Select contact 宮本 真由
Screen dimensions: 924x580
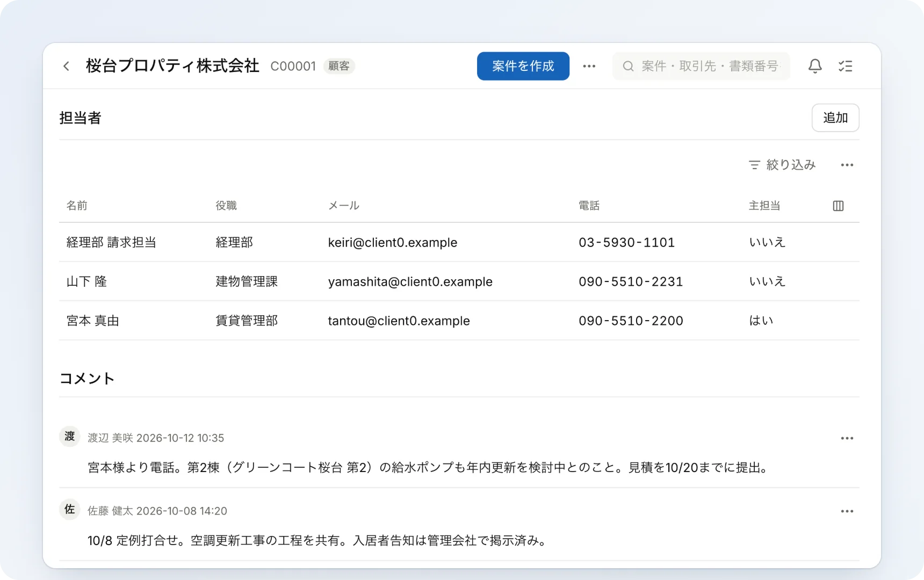pyautogui.click(x=92, y=321)
